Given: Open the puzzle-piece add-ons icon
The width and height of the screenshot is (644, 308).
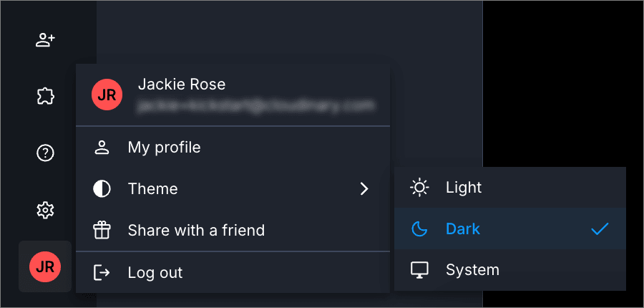Looking at the screenshot, I should coord(45,96).
